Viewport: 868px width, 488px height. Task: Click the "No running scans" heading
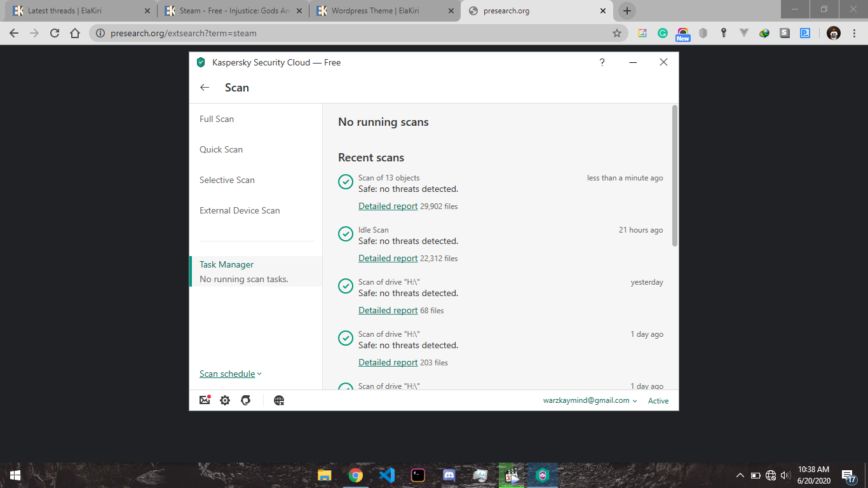[x=383, y=122]
